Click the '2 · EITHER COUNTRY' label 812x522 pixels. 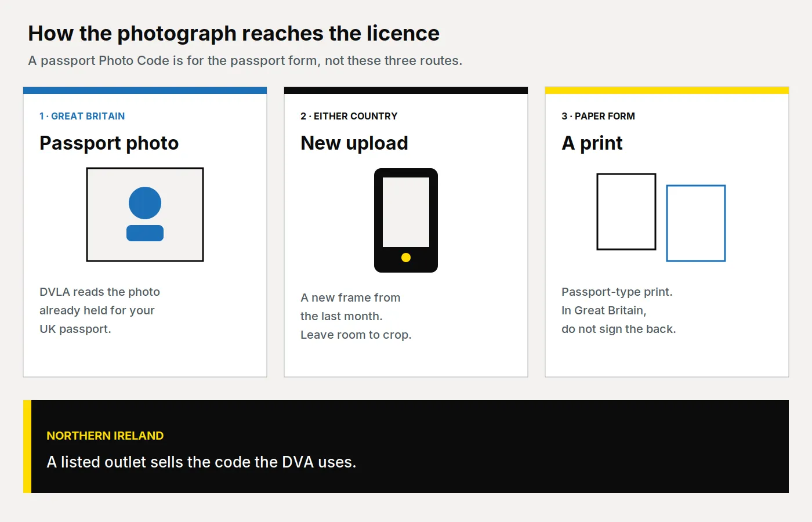click(349, 116)
